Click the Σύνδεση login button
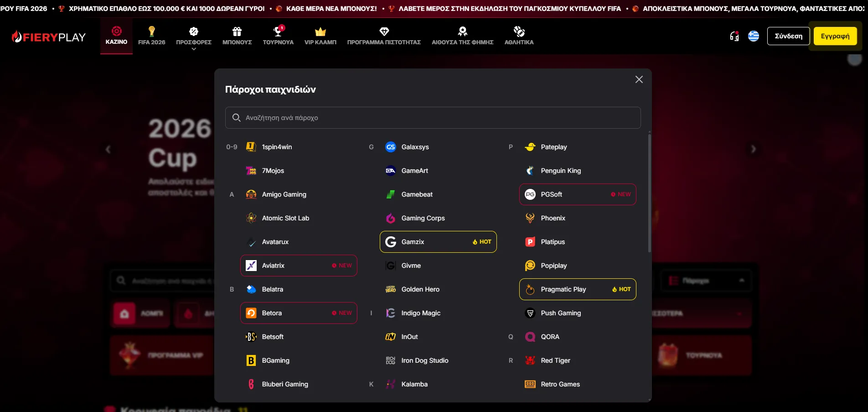This screenshot has width=868, height=412. [x=788, y=36]
